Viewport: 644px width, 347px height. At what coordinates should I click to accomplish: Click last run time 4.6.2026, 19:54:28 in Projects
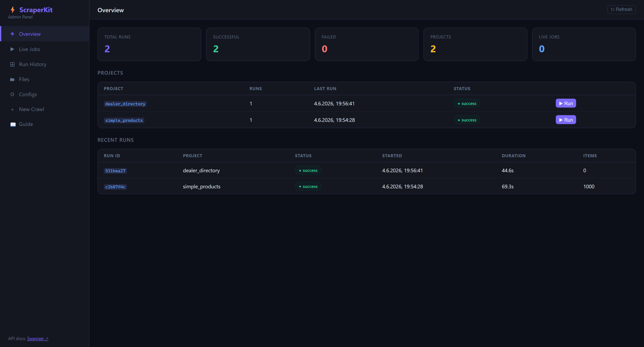point(334,120)
